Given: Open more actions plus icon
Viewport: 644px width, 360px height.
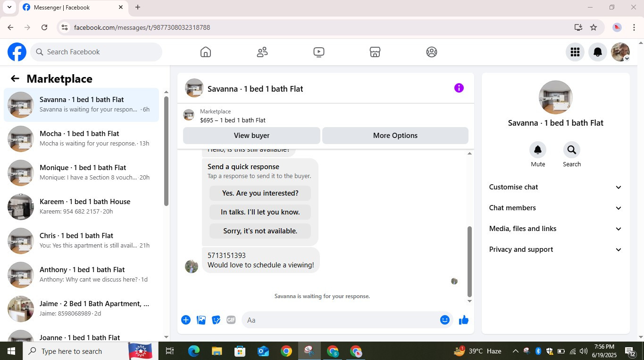Looking at the screenshot, I should 186,320.
